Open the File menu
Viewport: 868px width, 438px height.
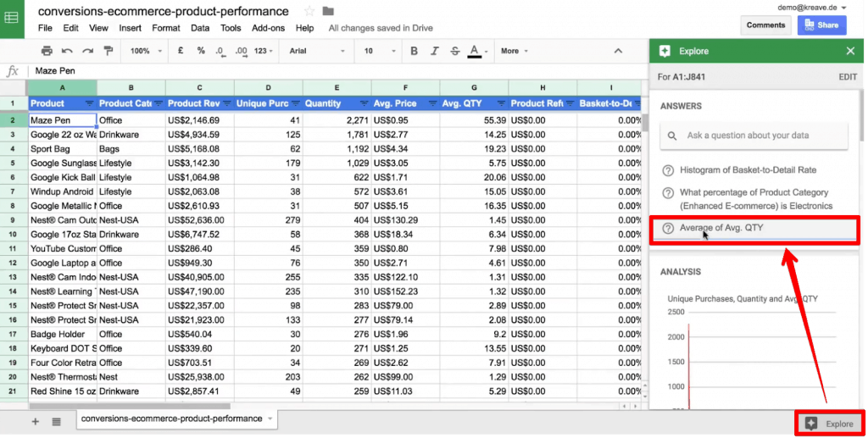[x=45, y=28]
